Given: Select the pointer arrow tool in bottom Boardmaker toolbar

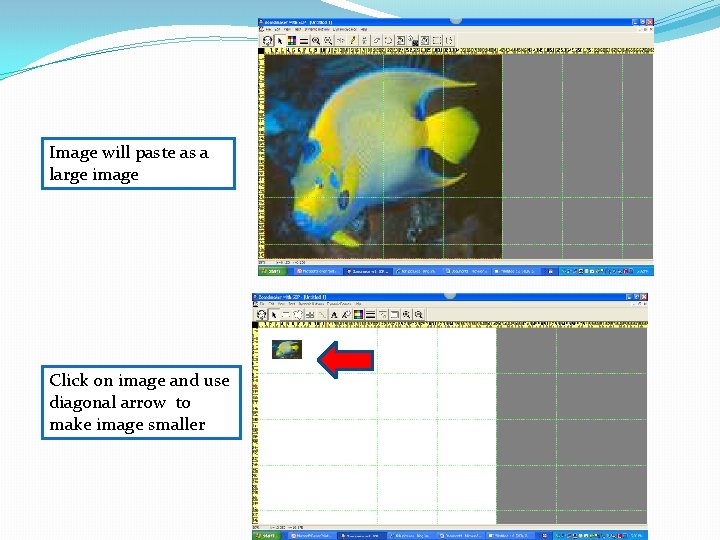Looking at the screenshot, I should tap(274, 315).
